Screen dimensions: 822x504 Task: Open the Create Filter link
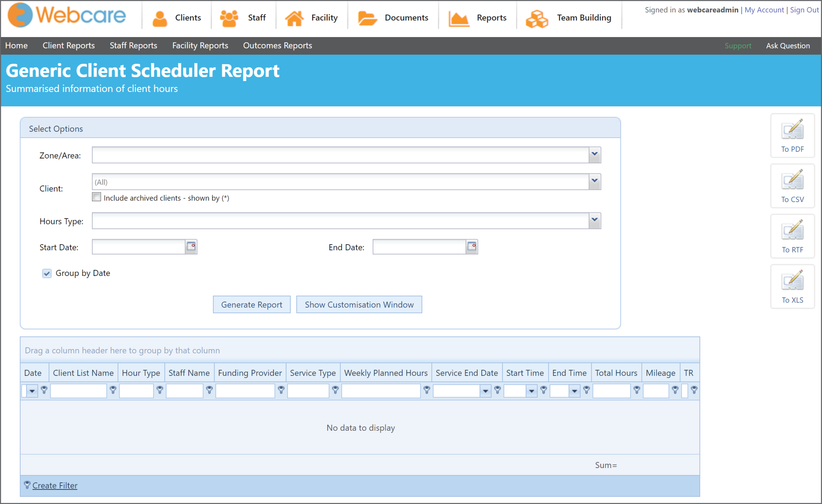coord(55,485)
